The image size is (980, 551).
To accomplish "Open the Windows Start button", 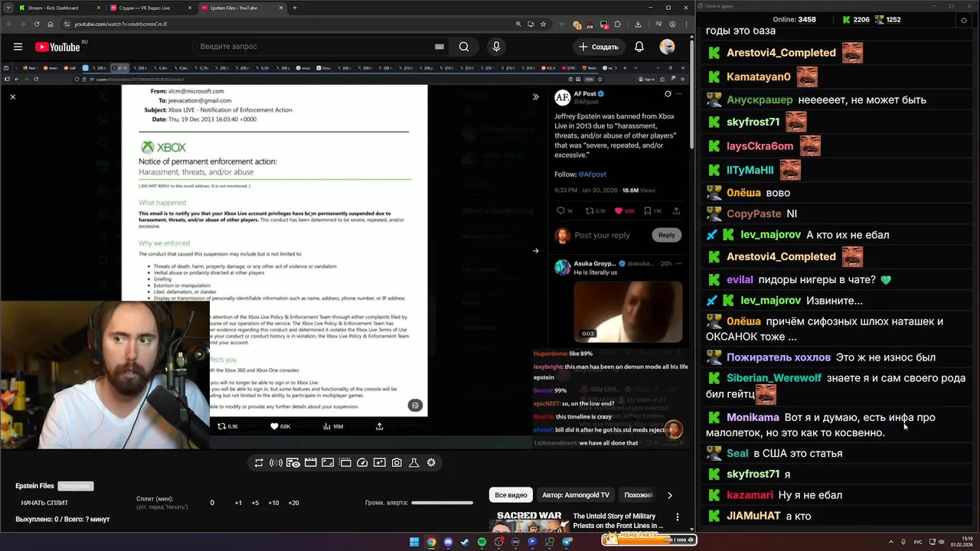I will (x=414, y=542).
